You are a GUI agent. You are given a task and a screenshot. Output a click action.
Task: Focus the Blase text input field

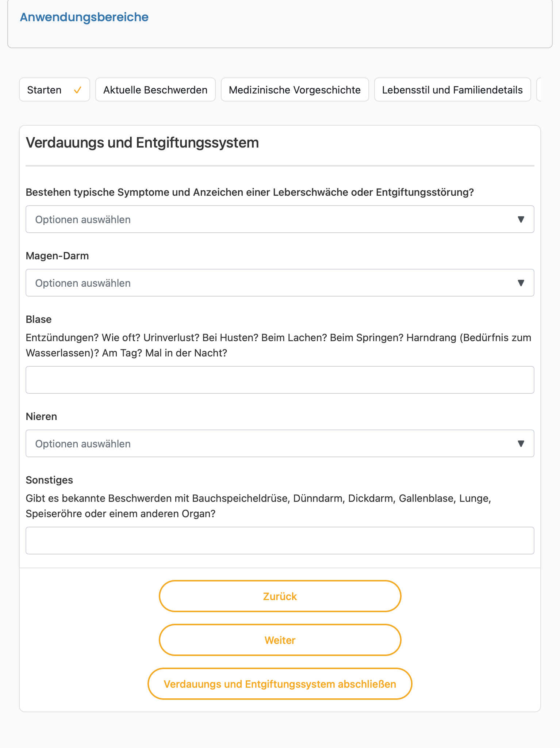(x=280, y=380)
